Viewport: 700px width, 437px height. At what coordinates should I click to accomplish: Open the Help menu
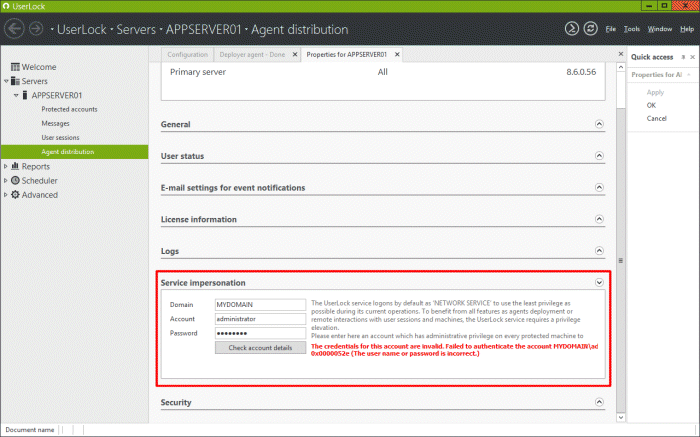[687, 29]
